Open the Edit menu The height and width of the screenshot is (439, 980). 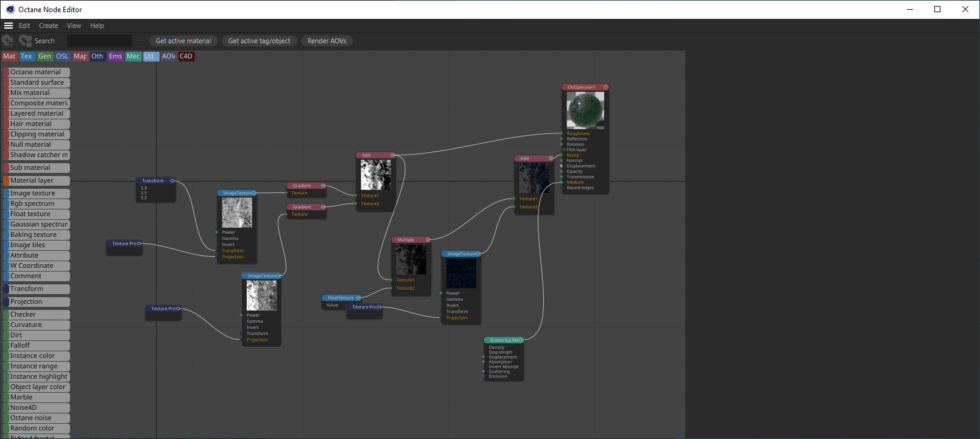click(24, 26)
